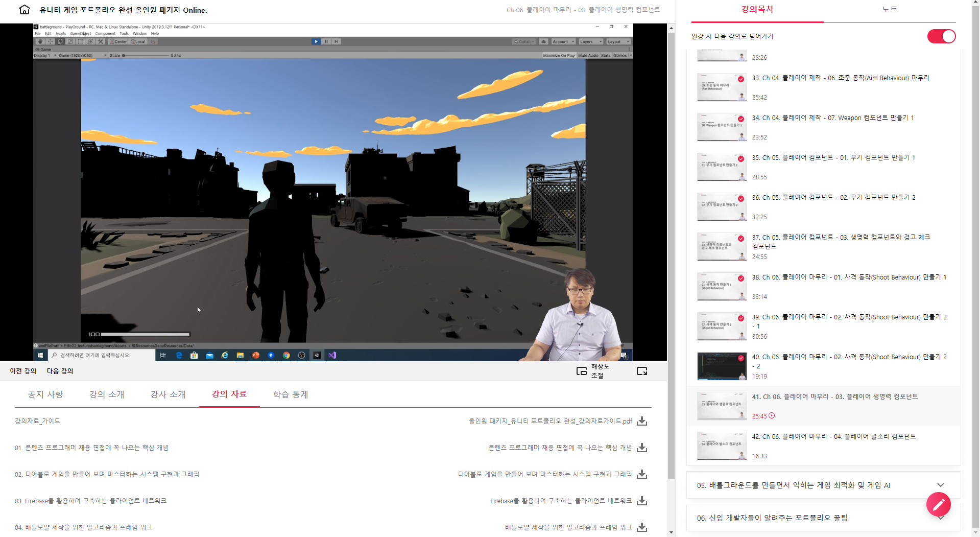980x537 pixels.
Task: Expand section 05 배틀그라운드 chapter
Action: click(x=824, y=485)
